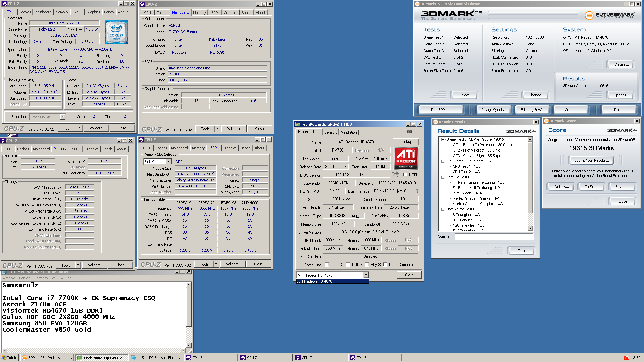644x362 pixels.
Task: Toggle the OpenCL checkbox
Action: pyautogui.click(x=327, y=265)
